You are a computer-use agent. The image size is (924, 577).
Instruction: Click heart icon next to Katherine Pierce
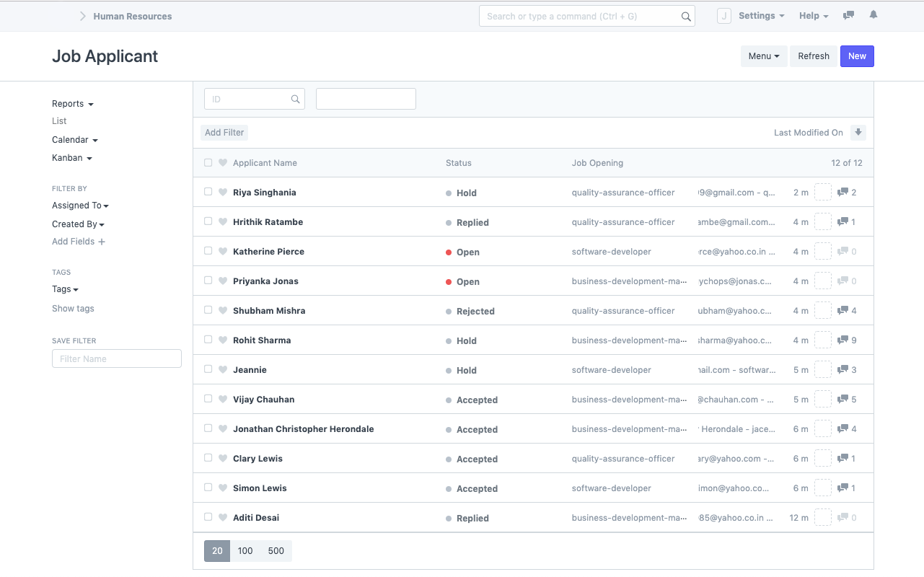(x=223, y=252)
